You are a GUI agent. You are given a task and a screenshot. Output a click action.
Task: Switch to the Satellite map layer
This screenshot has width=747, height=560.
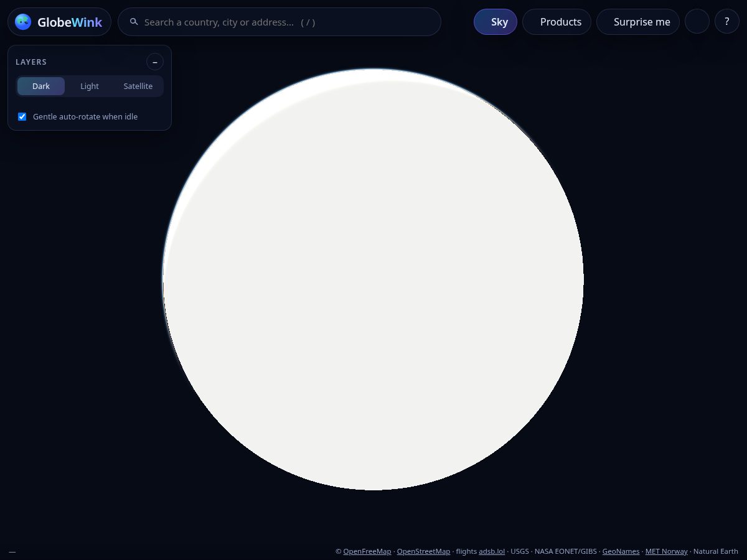pyautogui.click(x=138, y=86)
